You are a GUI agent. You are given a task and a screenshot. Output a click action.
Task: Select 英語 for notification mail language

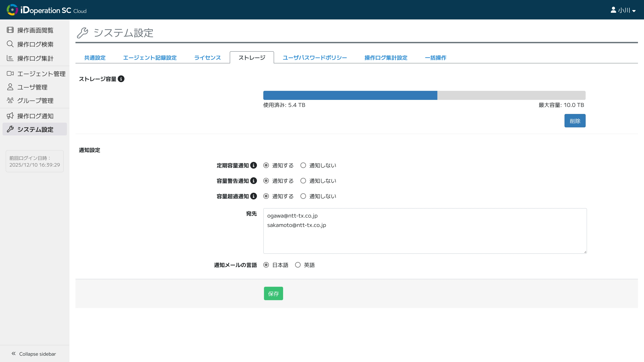[x=298, y=265]
